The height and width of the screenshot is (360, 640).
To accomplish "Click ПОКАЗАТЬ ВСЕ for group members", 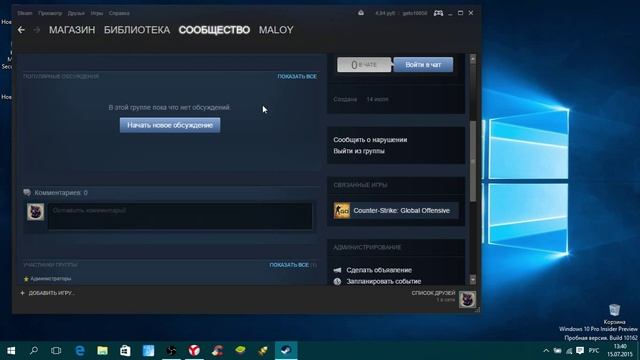I will (x=289, y=265).
